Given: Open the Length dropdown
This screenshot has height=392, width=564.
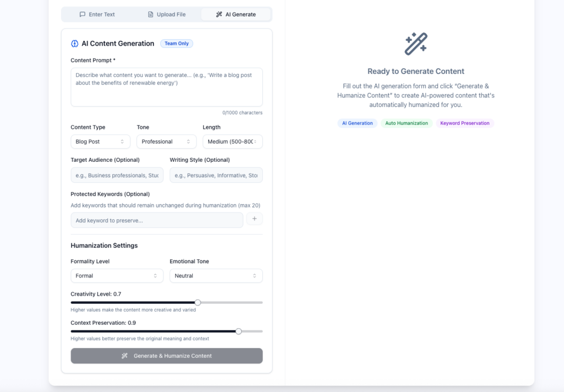Looking at the screenshot, I should click(232, 141).
